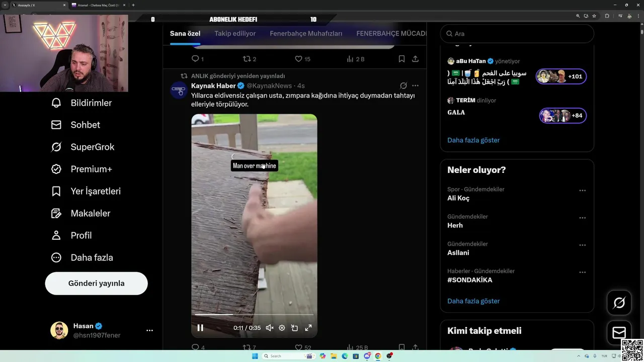
Task: Open browser tab search dropdown
Action: coord(5,5)
